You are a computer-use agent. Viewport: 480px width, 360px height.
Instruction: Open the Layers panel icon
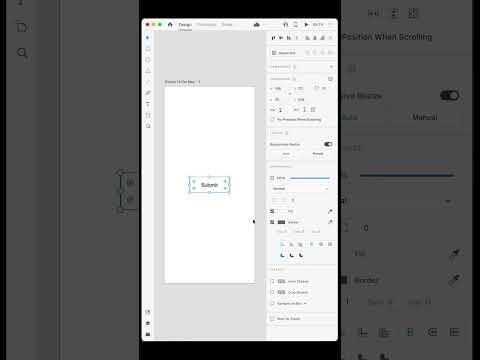[148, 323]
